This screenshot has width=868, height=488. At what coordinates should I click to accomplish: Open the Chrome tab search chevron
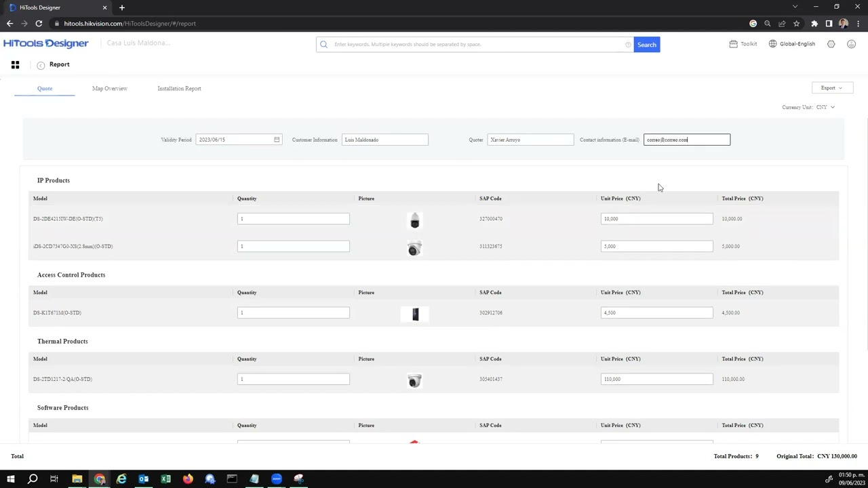(795, 7)
